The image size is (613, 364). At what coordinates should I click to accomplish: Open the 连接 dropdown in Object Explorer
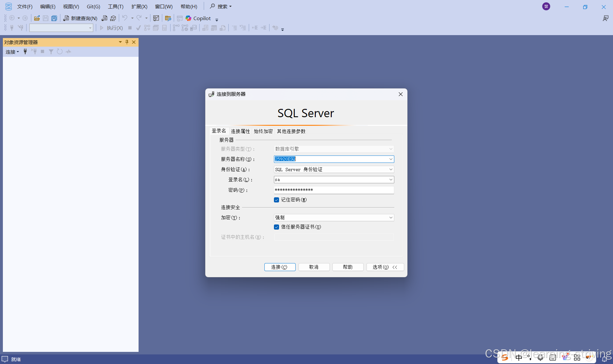pyautogui.click(x=12, y=52)
